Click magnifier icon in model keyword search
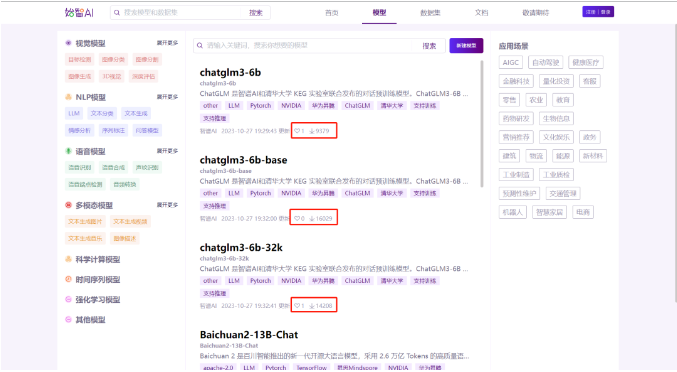Screen dimensions: 677x372 (200, 45)
